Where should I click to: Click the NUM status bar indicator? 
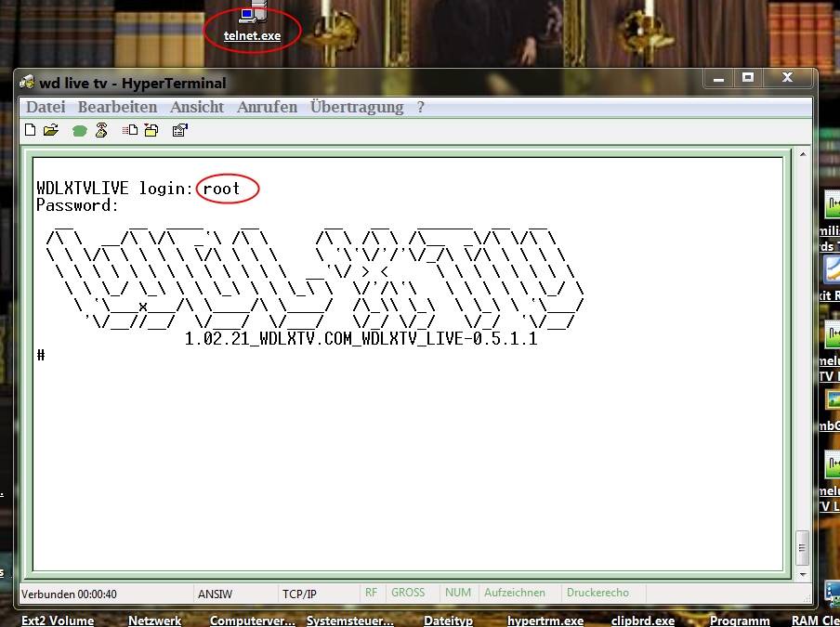pos(458,593)
